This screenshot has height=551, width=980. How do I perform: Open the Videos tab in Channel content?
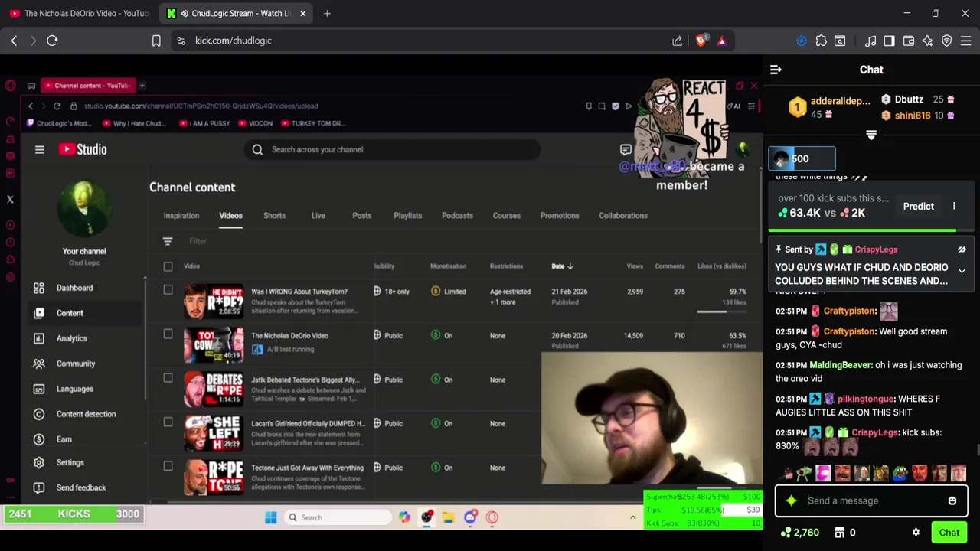(x=230, y=216)
